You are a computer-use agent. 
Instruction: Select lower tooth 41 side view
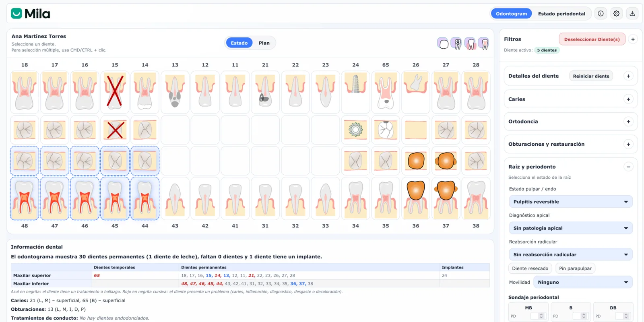pos(235,198)
